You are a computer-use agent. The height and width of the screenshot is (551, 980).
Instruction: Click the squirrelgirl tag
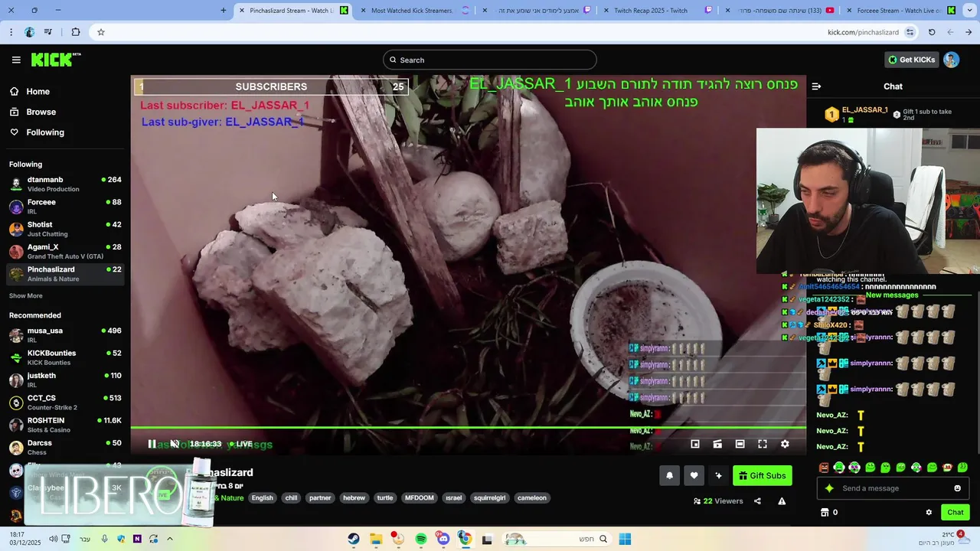click(491, 497)
